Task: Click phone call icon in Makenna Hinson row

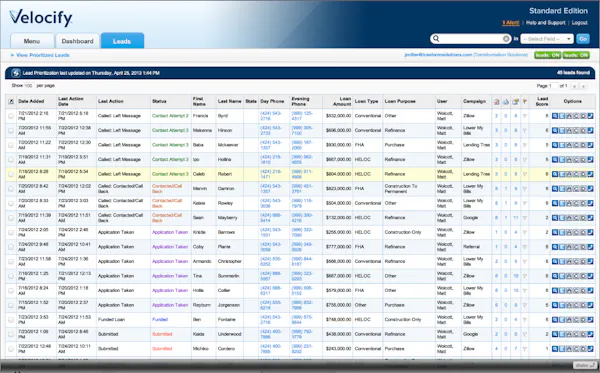Action: [590, 130]
